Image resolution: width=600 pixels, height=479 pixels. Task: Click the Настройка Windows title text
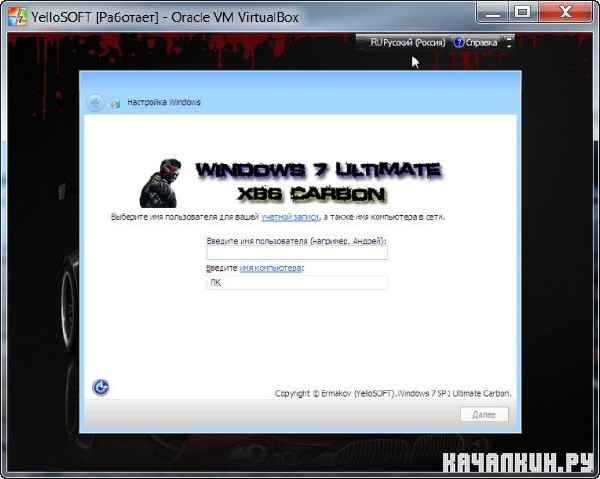164,102
